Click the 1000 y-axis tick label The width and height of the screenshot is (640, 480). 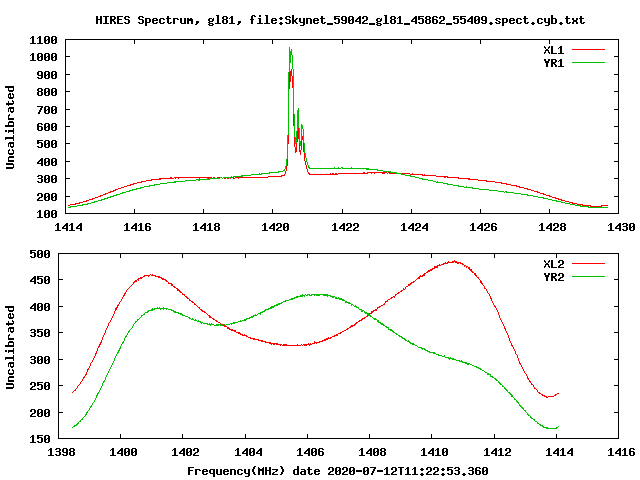43,57
